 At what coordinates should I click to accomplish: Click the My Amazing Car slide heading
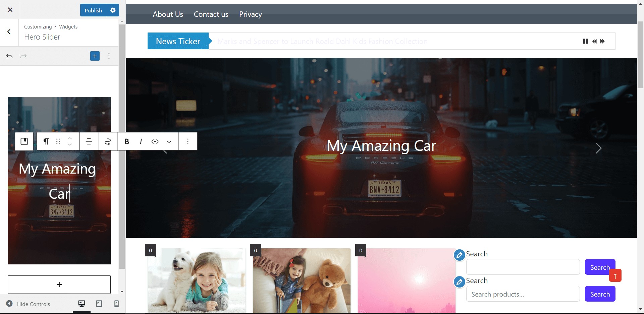click(x=381, y=146)
